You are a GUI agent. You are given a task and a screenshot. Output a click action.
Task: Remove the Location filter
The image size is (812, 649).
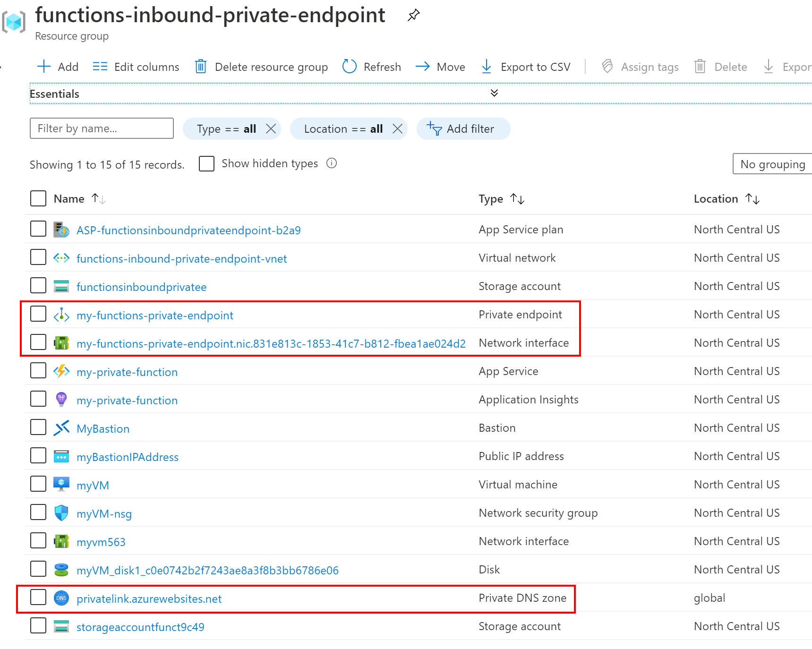397,128
